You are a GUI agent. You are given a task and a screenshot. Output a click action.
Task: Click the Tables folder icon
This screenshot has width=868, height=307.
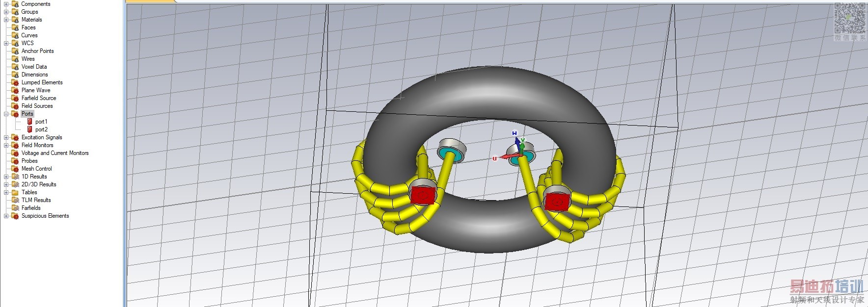(x=15, y=192)
